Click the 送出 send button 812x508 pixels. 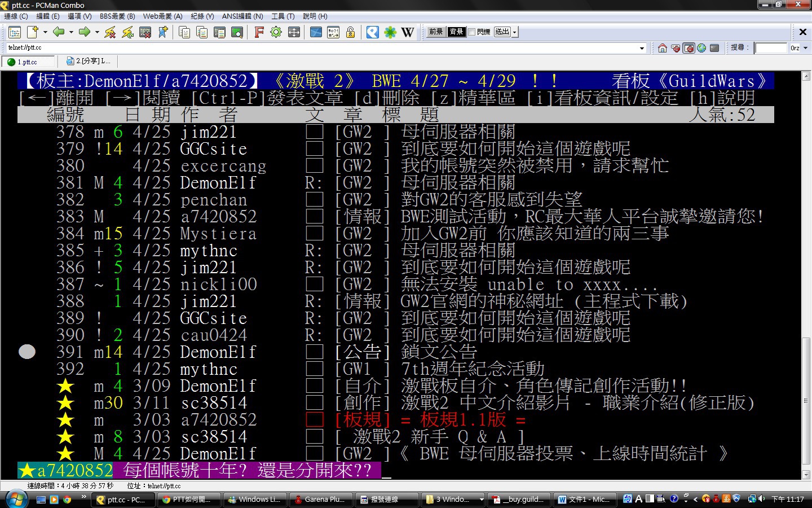(502, 32)
